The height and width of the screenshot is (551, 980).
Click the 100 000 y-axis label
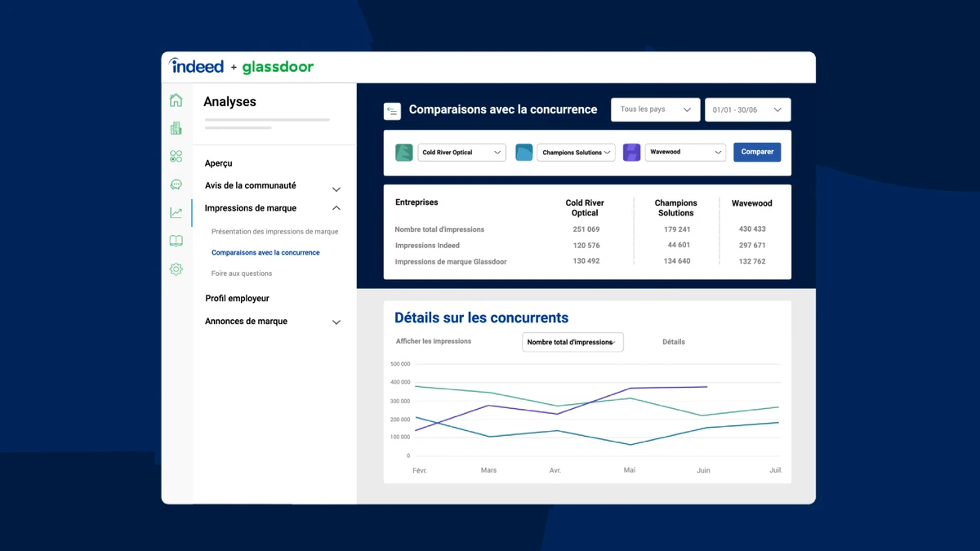tap(400, 437)
